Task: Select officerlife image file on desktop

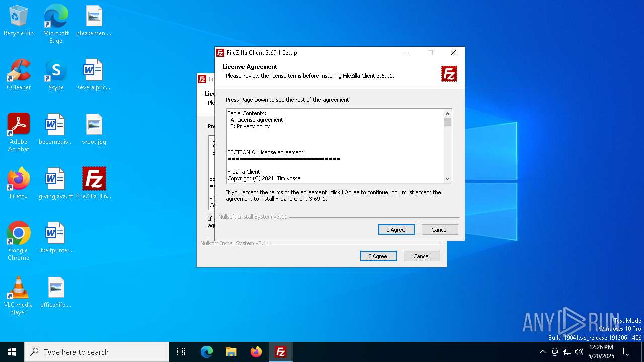Action: tap(56, 293)
